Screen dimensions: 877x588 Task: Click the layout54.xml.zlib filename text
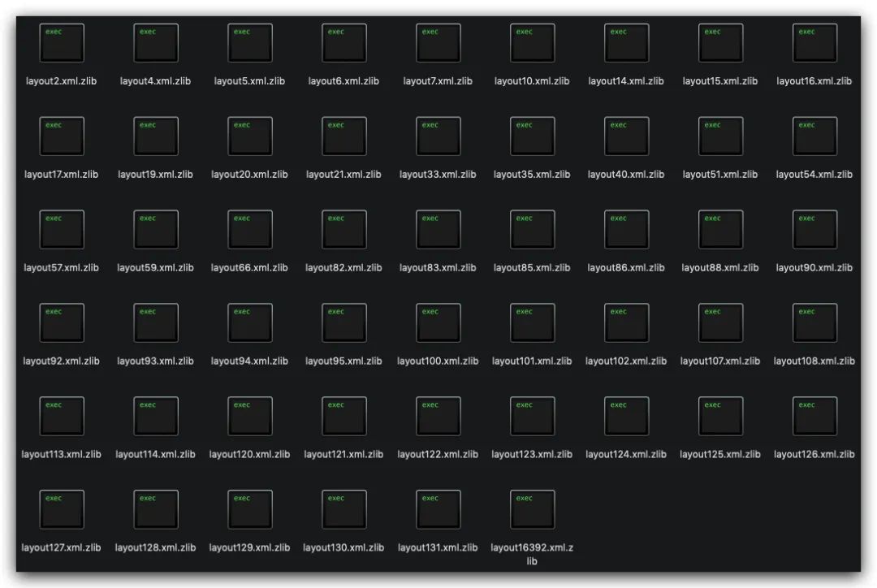[814, 175]
